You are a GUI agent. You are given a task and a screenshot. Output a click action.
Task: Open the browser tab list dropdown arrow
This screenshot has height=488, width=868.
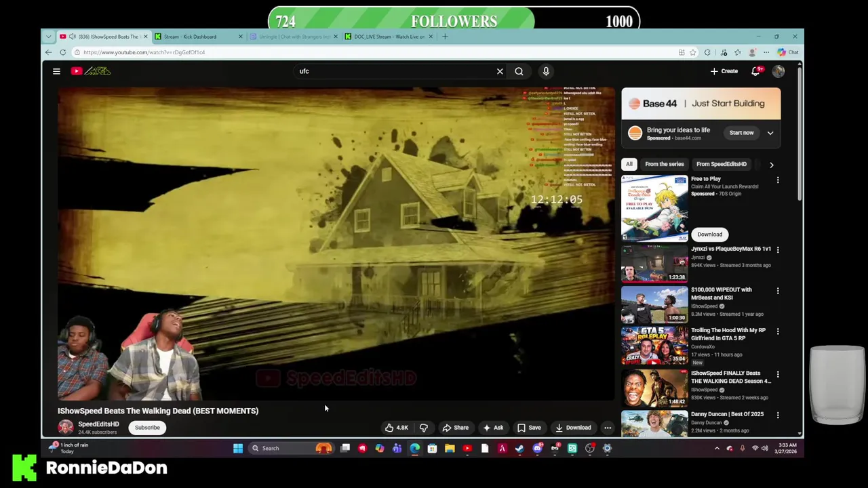[x=48, y=37]
